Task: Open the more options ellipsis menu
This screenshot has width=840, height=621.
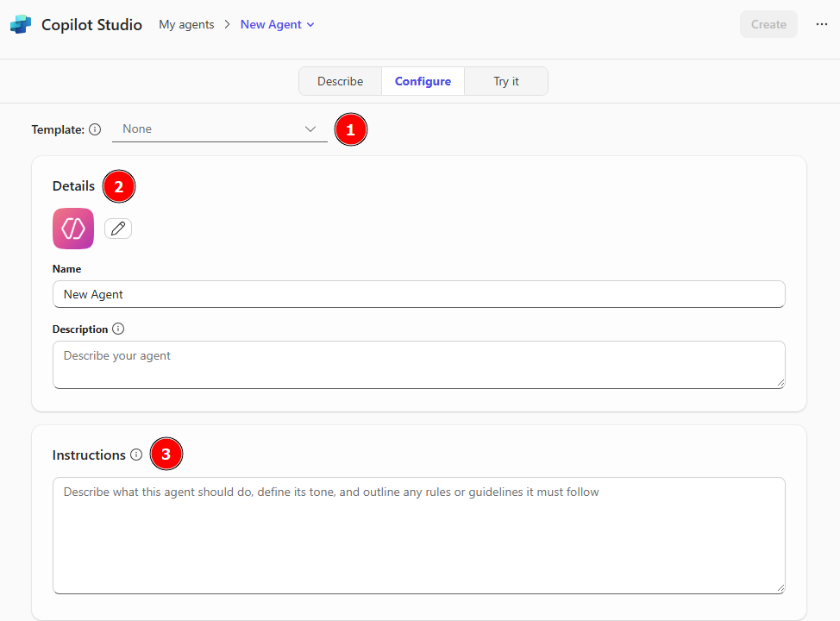Action: (x=821, y=24)
